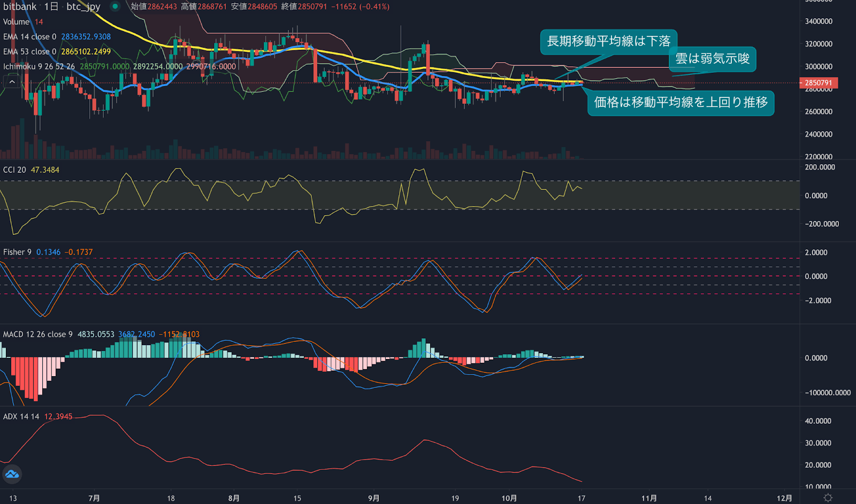This screenshot has height=504, width=856.
Task: Click the bitbank exchange name
Action: click(x=19, y=7)
